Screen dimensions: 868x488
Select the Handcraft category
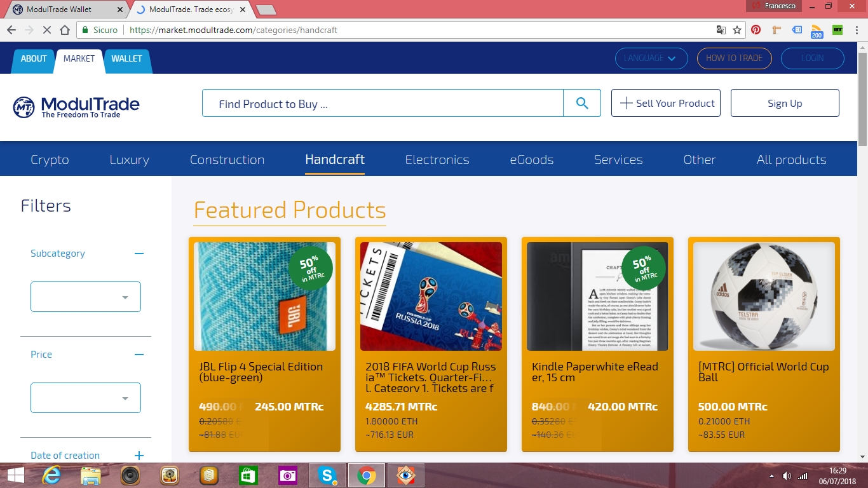[335, 159]
